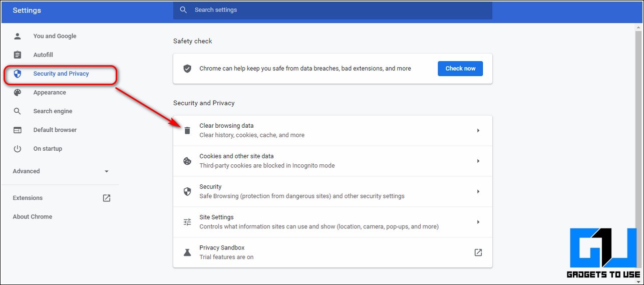644x285 pixels.
Task: Open Search engine settings section
Action: pos(53,111)
